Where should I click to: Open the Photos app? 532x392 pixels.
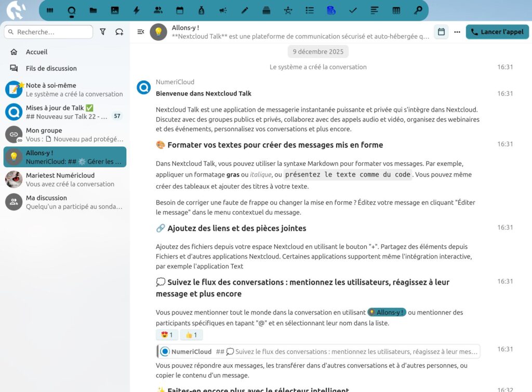(x=115, y=10)
